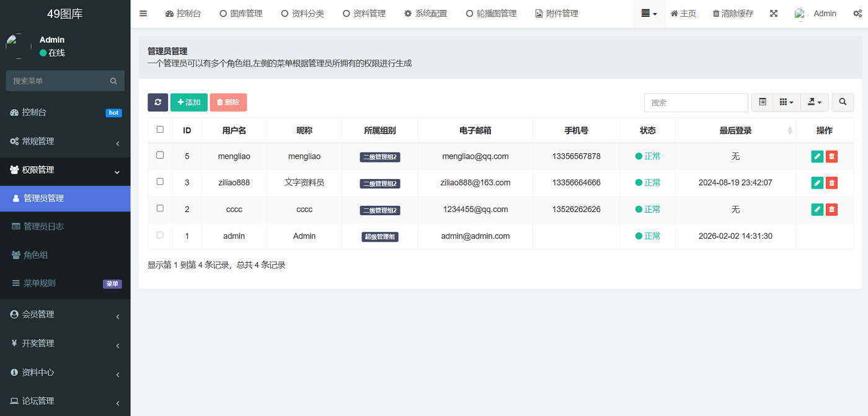Select the checkbox for ziliao888 row
This screenshot has height=416, width=868.
[160, 182]
